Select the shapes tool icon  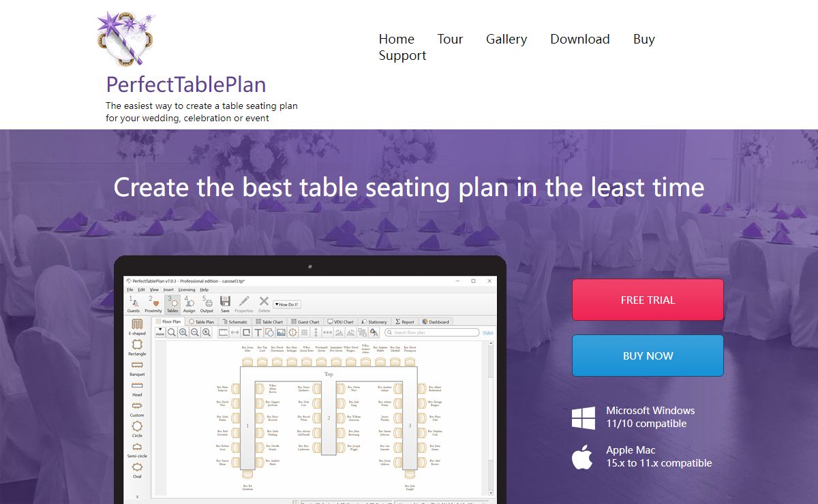(x=269, y=332)
